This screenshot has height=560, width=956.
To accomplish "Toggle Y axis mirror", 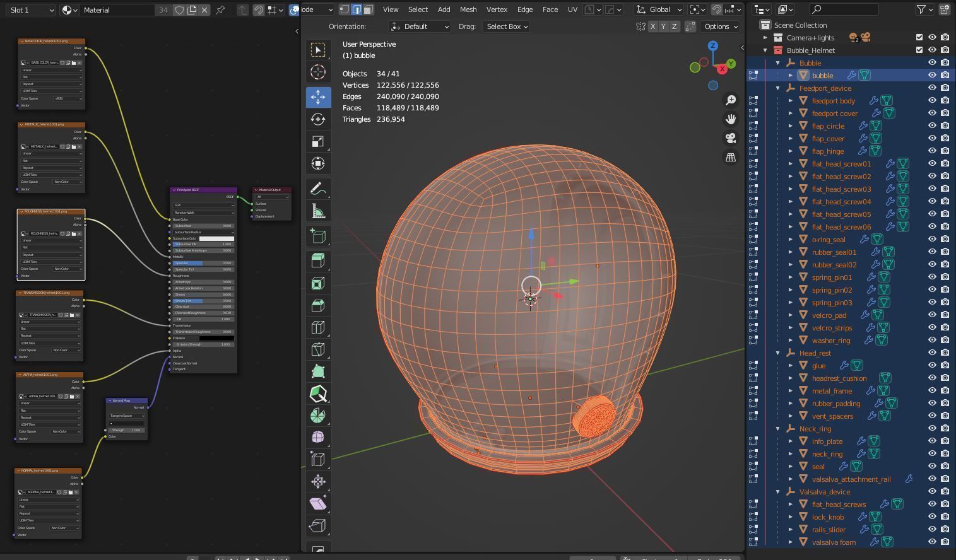I will (664, 26).
